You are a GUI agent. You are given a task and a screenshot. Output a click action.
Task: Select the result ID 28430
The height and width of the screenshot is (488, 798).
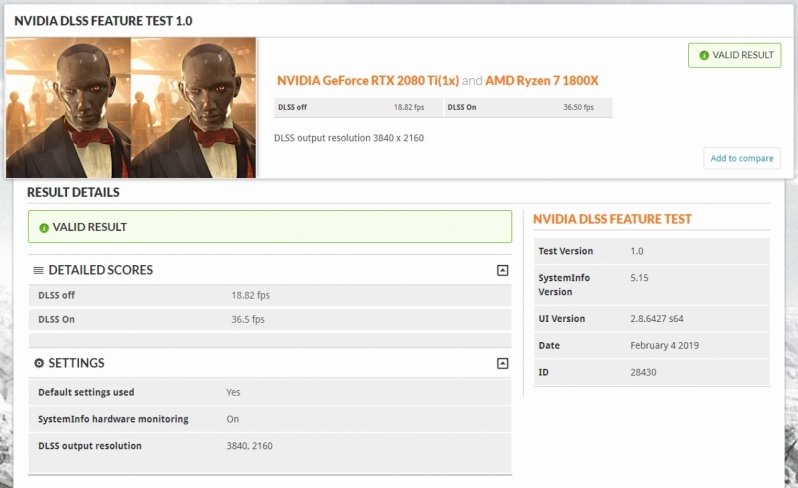pos(643,372)
